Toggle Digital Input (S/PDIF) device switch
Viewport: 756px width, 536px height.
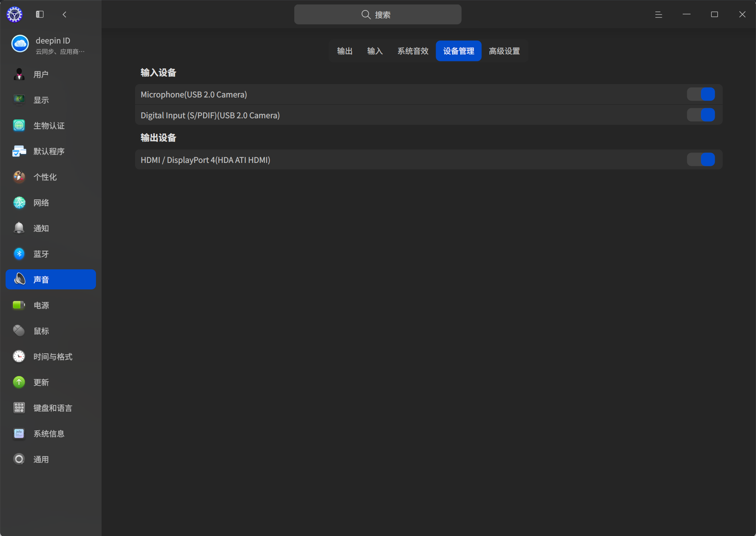pos(701,115)
